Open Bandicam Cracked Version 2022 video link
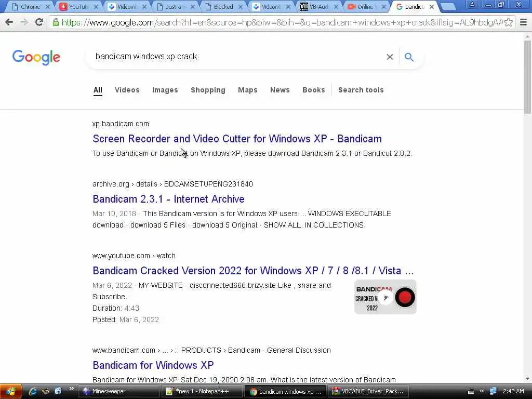Screen dimensions: 532x399 click(x=253, y=271)
